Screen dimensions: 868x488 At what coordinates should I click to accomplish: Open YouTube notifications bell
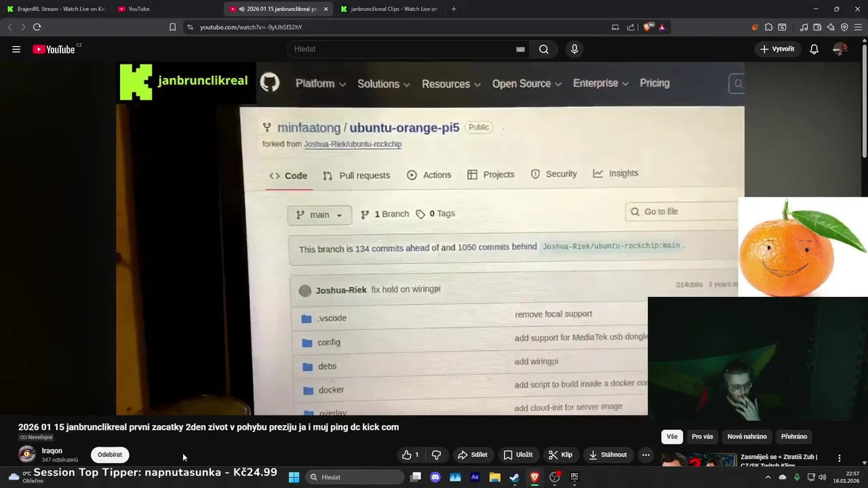click(x=814, y=49)
